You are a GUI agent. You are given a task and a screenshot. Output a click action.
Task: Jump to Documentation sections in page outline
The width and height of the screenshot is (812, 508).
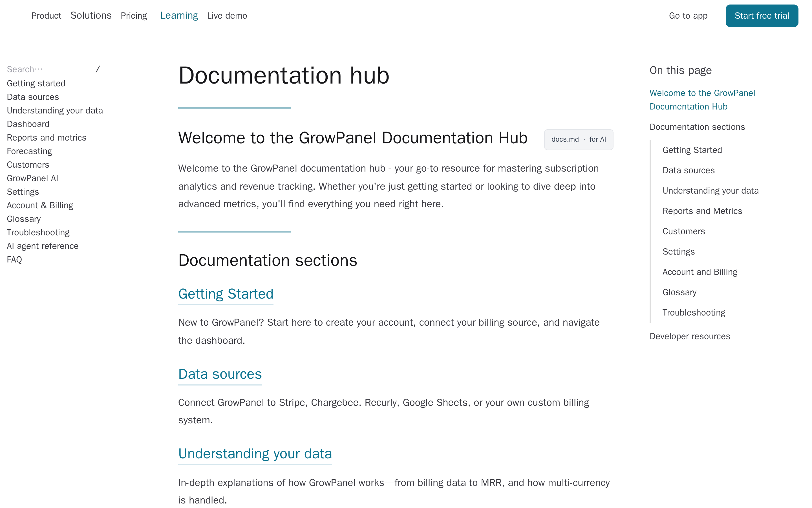pyautogui.click(x=697, y=127)
